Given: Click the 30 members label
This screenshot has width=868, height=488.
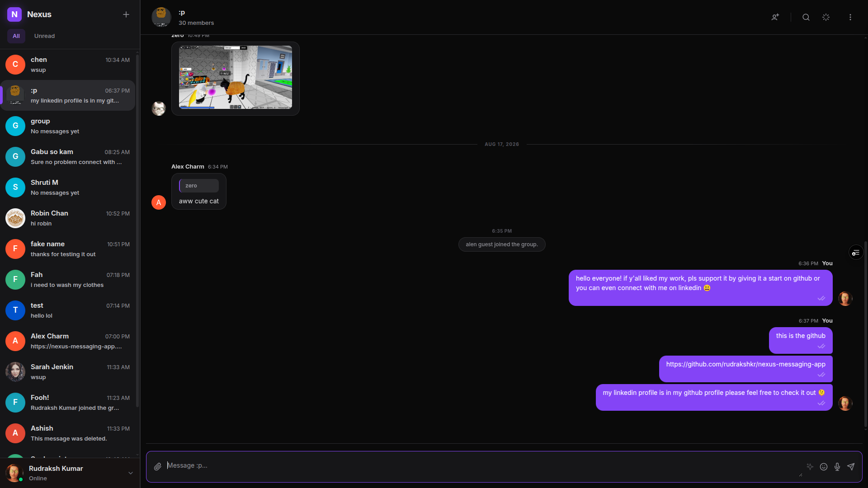Looking at the screenshot, I should click(x=196, y=23).
